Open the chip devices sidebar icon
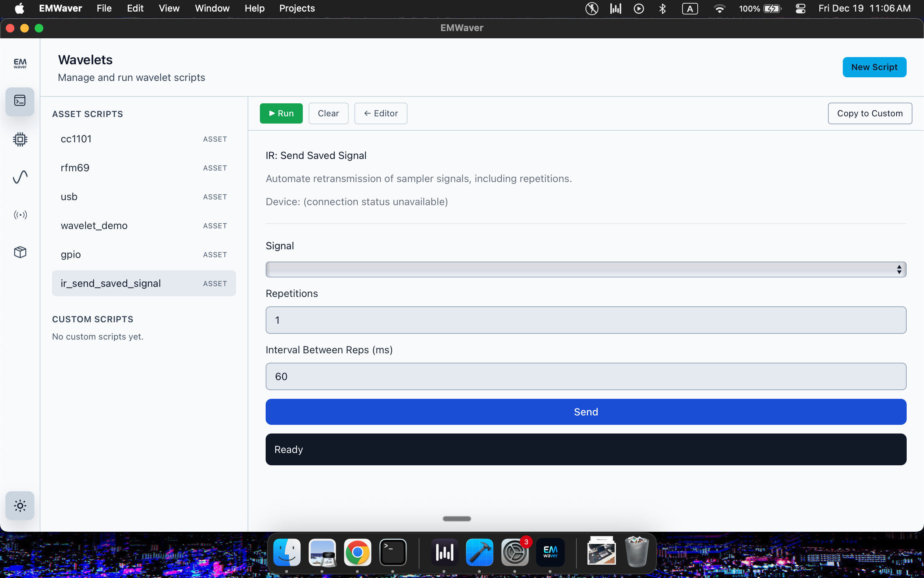The height and width of the screenshot is (578, 924). 20,139
